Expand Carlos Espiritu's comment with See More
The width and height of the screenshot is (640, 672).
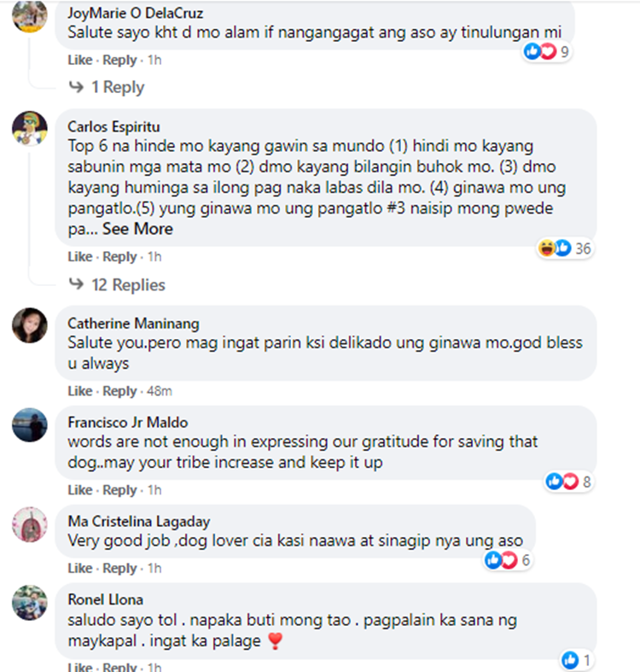pyautogui.click(x=137, y=229)
